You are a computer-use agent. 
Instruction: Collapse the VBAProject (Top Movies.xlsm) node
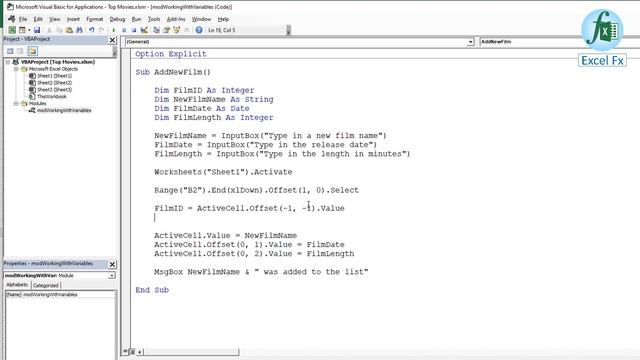[x=8, y=62]
